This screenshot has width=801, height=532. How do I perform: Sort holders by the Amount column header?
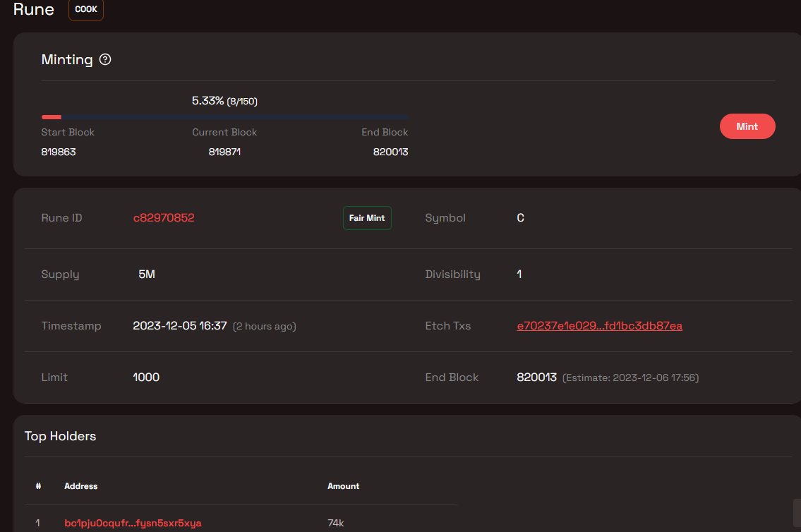344,486
